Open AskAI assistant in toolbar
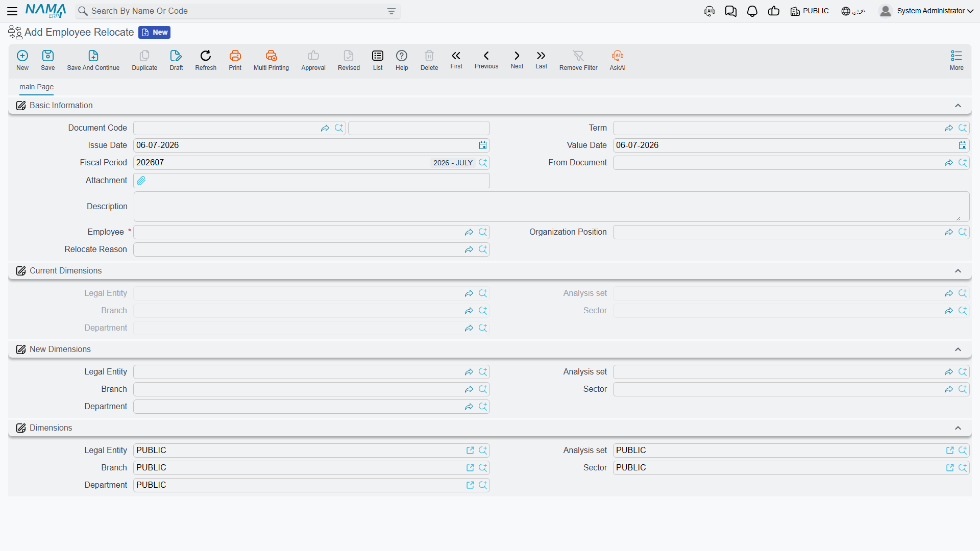The image size is (980, 551). pyautogui.click(x=618, y=60)
